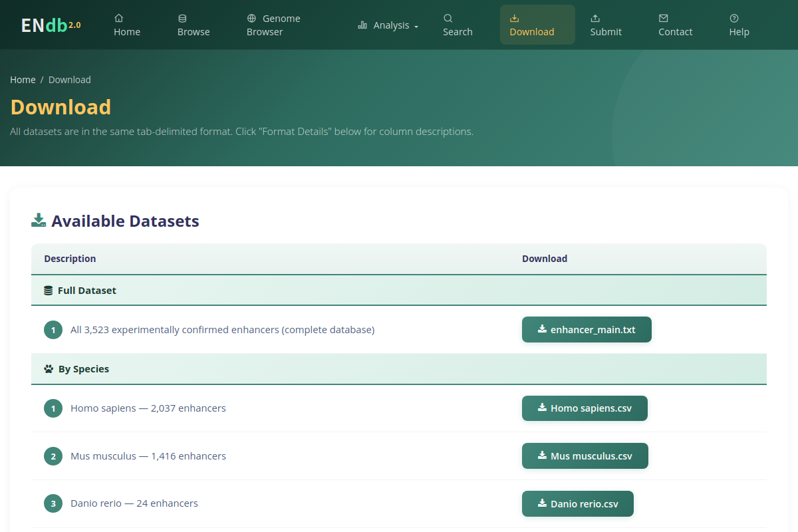This screenshot has height=532, width=798.
Task: Download the Mus musculus.csv file
Action: [585, 456]
